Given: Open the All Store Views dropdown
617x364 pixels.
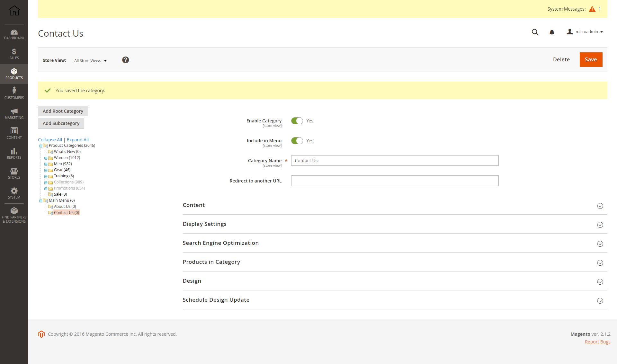Looking at the screenshot, I should click(x=90, y=60).
